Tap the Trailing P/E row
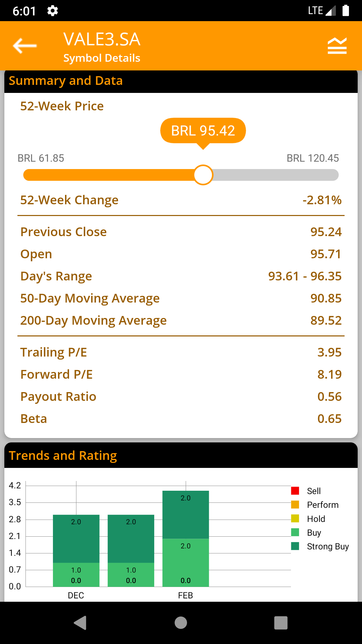This screenshot has width=362, height=644. pos(181,353)
